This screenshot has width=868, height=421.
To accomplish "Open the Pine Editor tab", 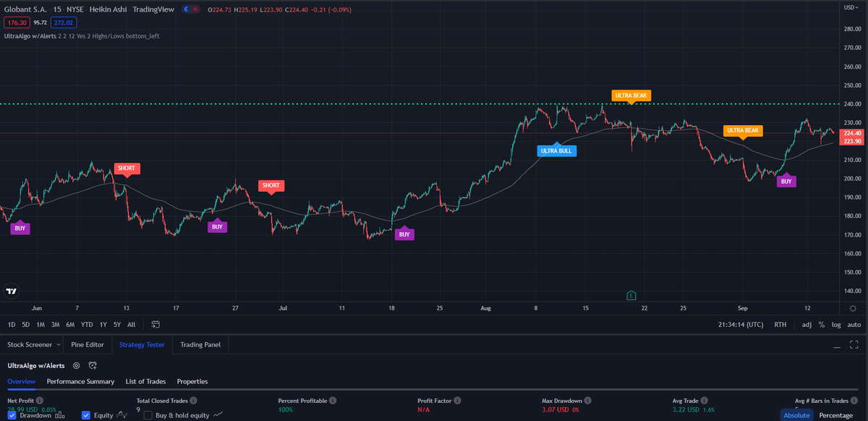I will click(88, 344).
